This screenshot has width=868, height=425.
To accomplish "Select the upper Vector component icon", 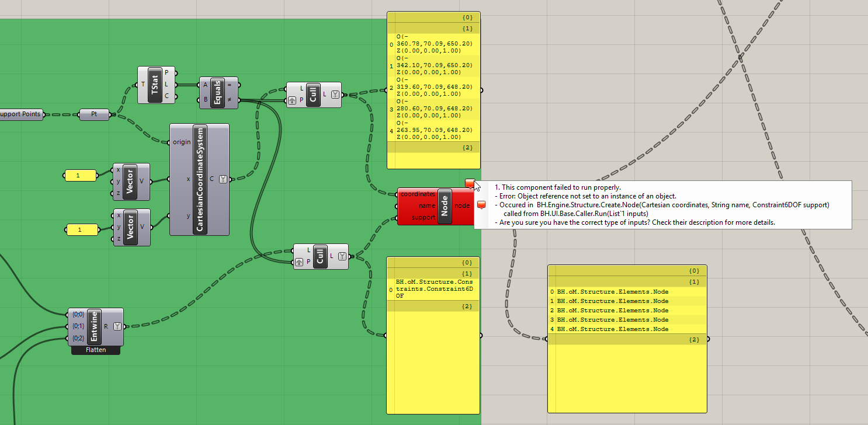I will tap(130, 181).
